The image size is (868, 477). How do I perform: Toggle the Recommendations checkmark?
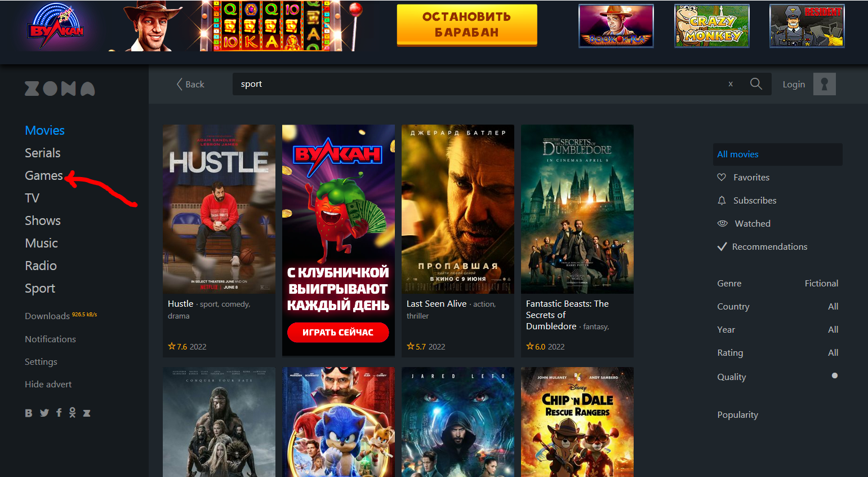coord(722,246)
